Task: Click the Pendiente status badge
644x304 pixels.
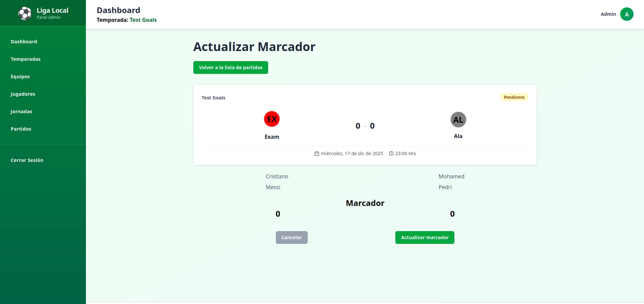Action: click(514, 97)
